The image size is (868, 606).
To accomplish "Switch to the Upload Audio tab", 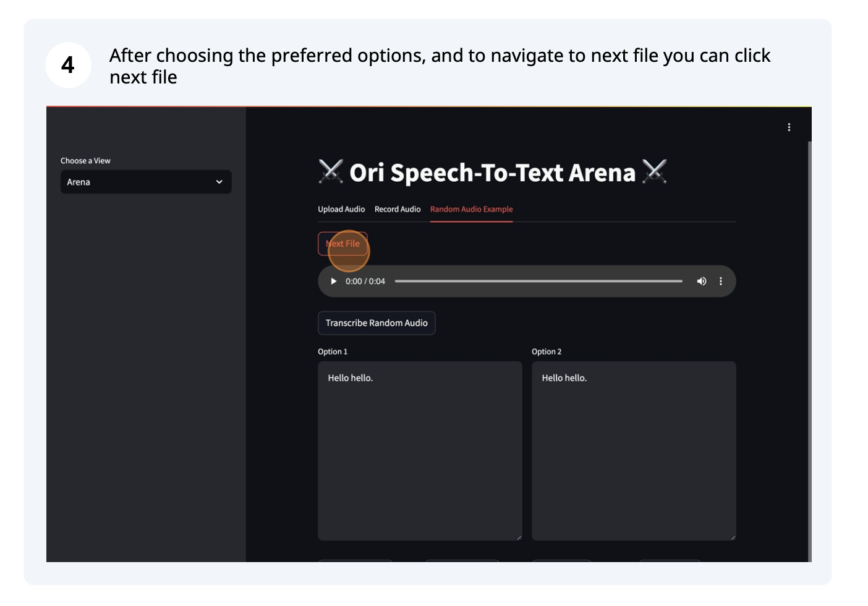I will tap(341, 209).
